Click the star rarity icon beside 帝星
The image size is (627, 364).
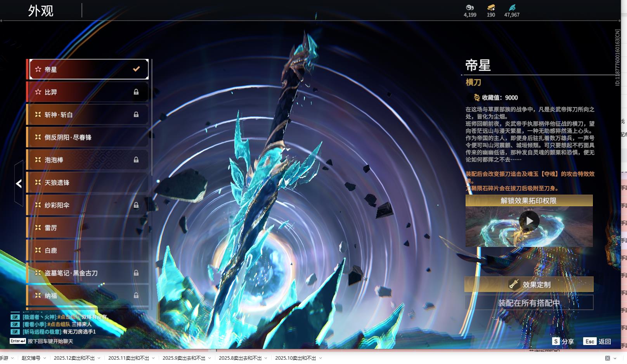[x=38, y=69]
